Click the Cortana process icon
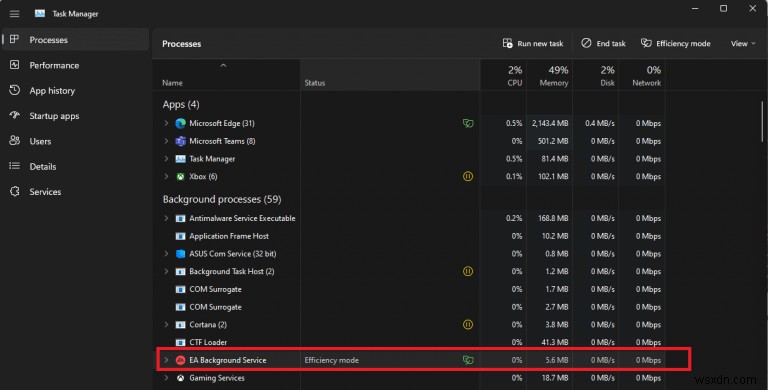The height and width of the screenshot is (390, 768). tap(180, 324)
